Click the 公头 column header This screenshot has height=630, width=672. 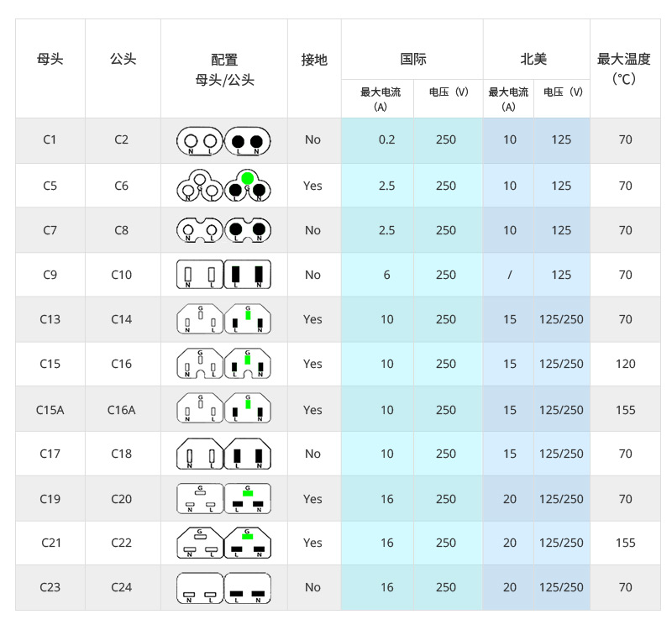point(123,60)
